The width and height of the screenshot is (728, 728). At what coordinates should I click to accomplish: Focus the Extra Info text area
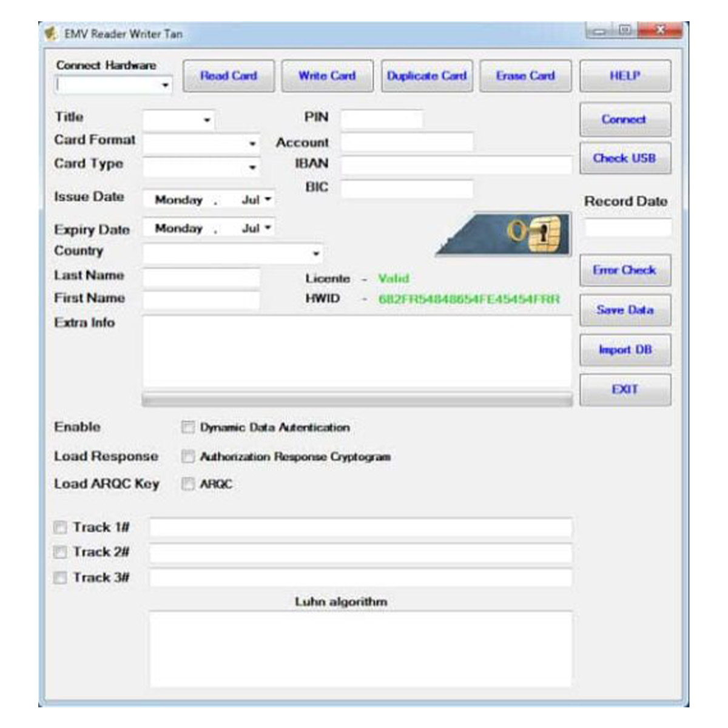[357, 352]
